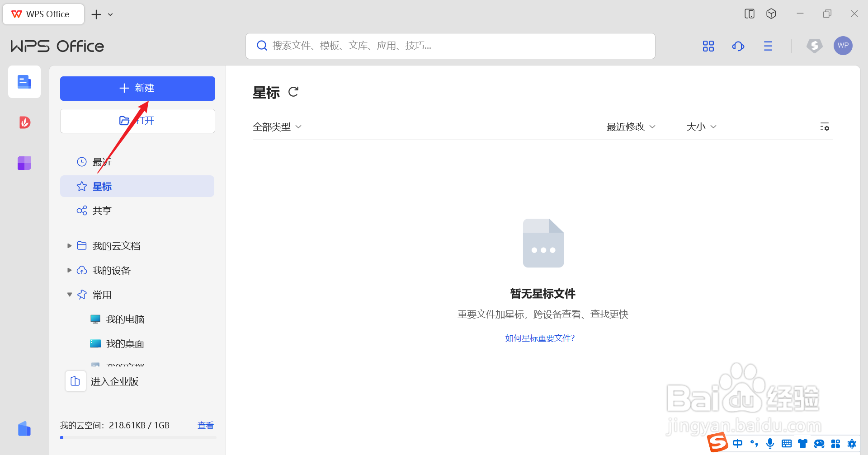Expand the 我的云文档 tree arrow
Image resolution: width=868 pixels, height=455 pixels.
point(69,246)
